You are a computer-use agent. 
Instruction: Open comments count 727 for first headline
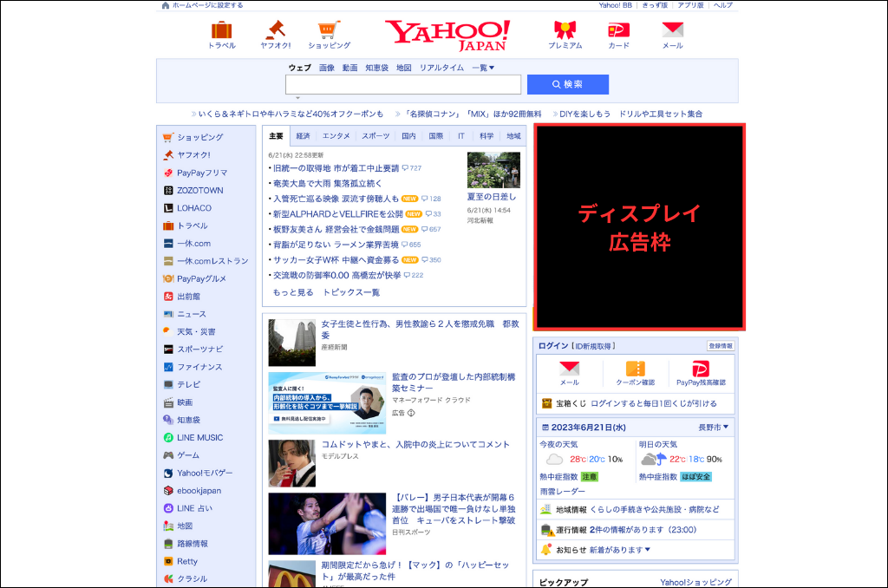click(x=412, y=168)
